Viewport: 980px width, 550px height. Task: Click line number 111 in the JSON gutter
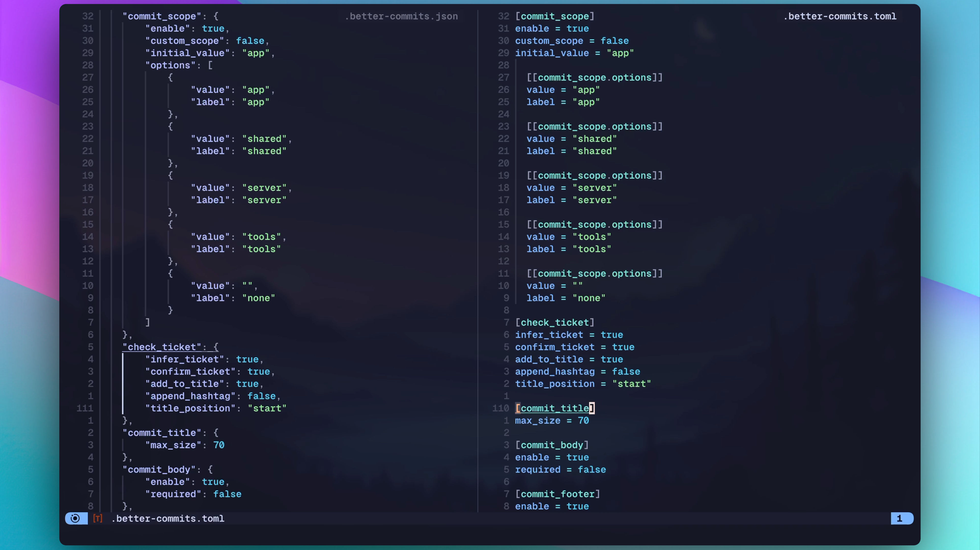[85, 408]
